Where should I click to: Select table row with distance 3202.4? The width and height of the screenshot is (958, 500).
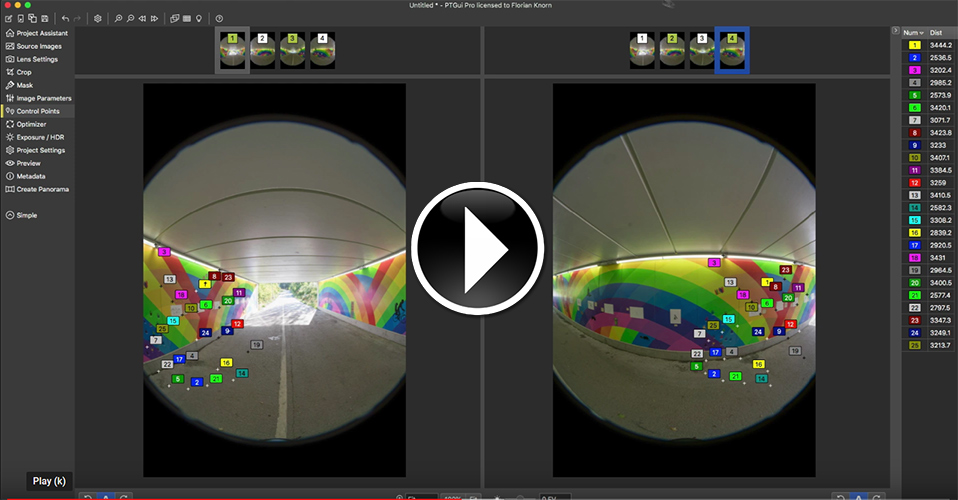click(x=929, y=70)
